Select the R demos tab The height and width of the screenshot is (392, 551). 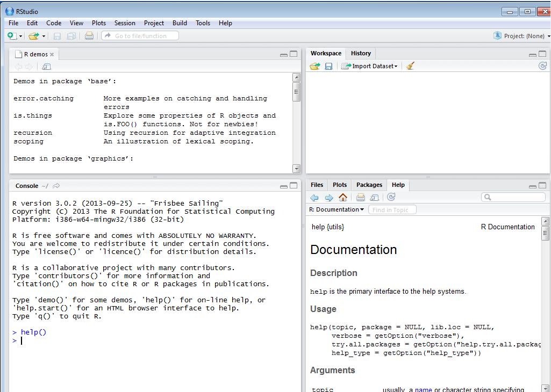(x=35, y=54)
